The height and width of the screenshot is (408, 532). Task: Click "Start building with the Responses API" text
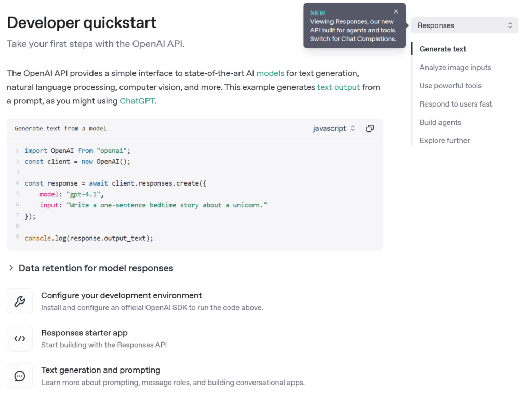pyautogui.click(x=104, y=345)
